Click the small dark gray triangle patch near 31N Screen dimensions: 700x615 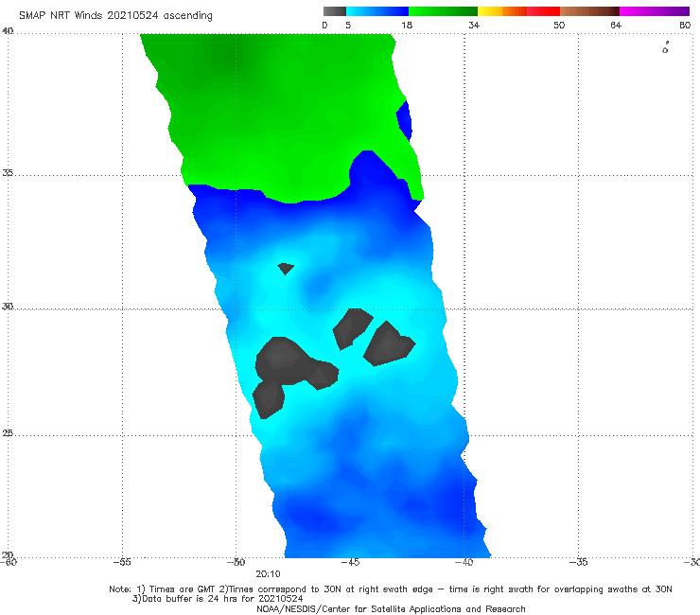(286, 269)
